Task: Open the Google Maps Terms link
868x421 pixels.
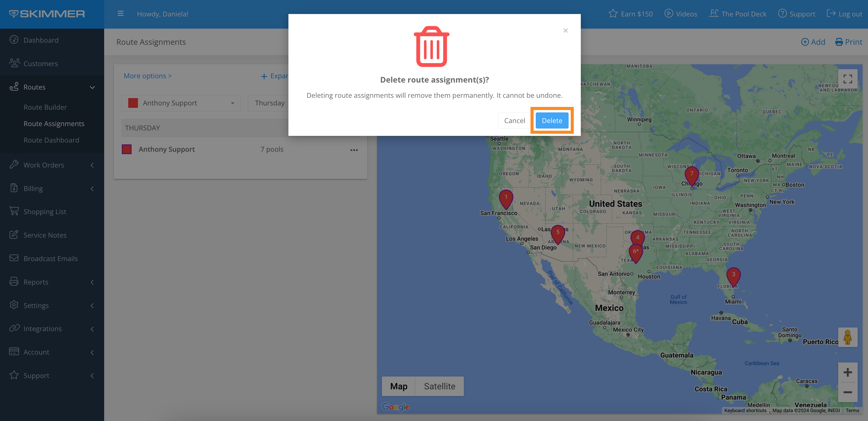Action: (x=852, y=410)
